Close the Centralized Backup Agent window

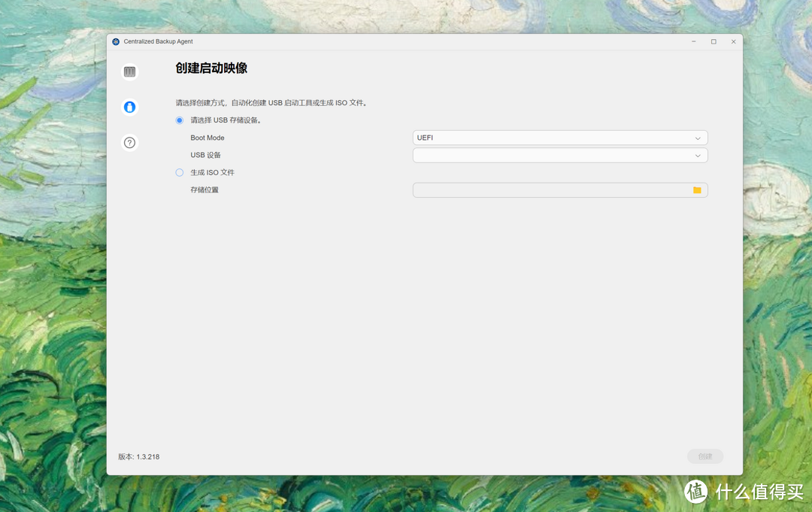(733, 42)
